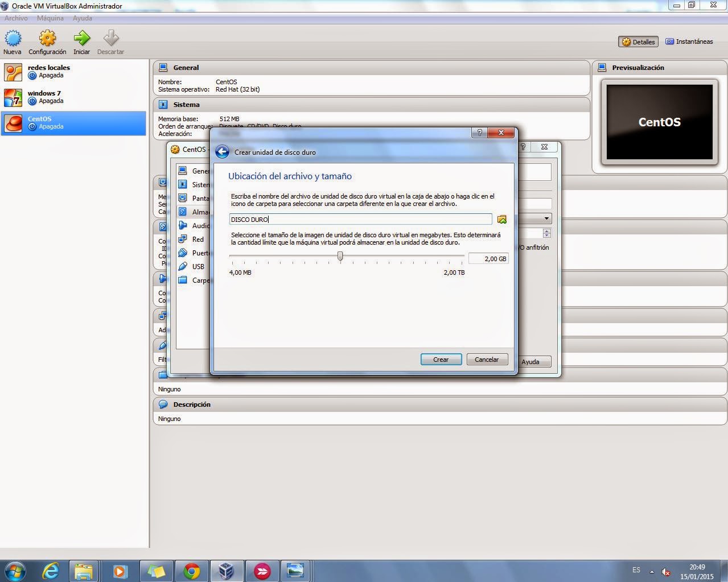
Task: Open General category in CentOS settings
Action: (x=194, y=171)
